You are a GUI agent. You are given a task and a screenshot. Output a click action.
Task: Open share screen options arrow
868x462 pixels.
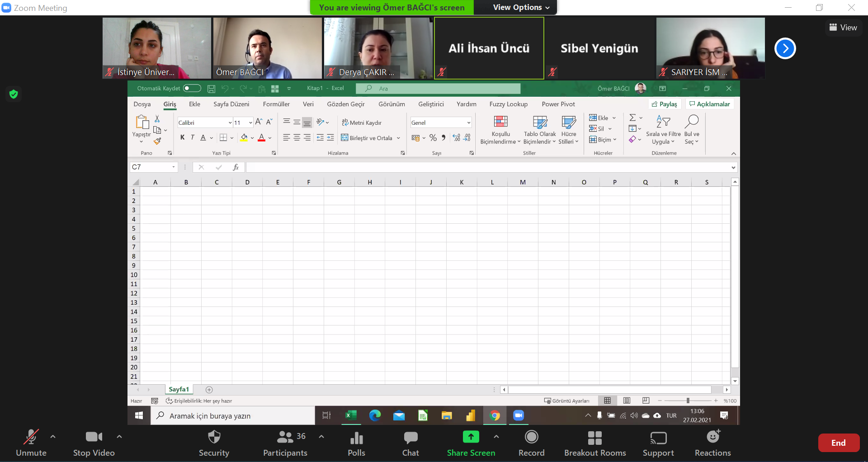496,437
